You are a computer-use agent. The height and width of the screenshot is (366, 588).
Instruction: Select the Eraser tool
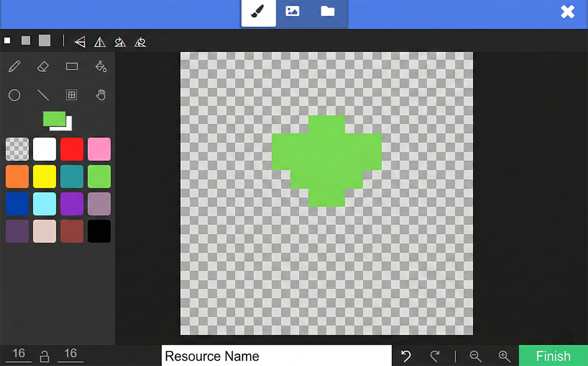coord(43,66)
